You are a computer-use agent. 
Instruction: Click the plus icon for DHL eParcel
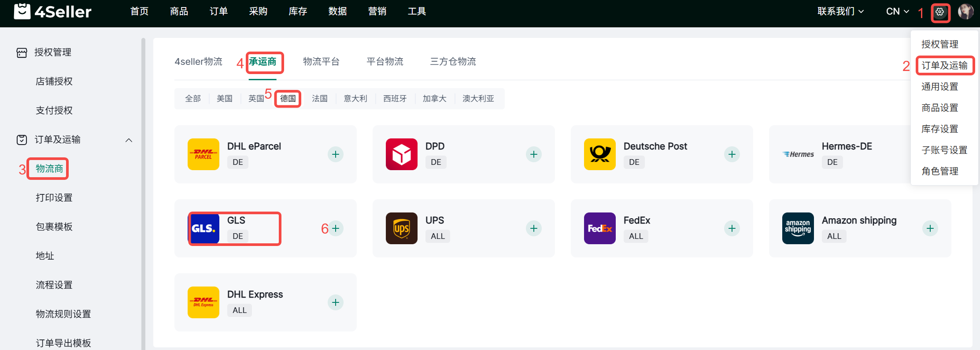[x=336, y=154]
